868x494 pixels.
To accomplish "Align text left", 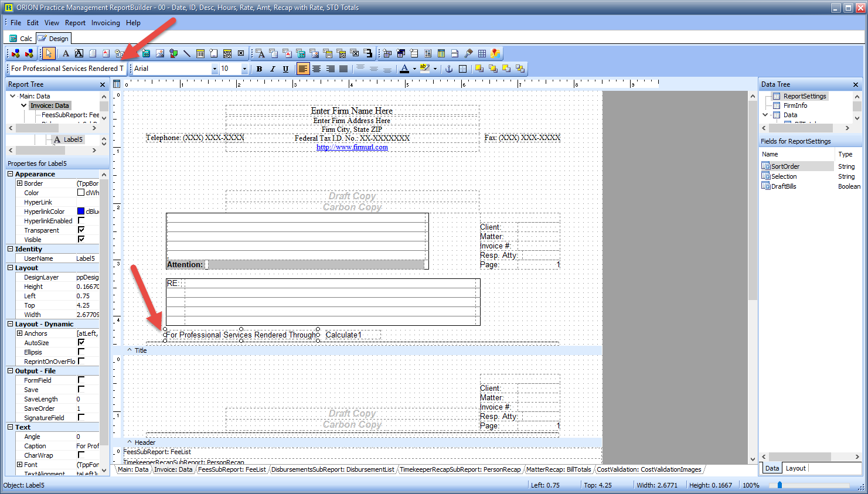I will [302, 69].
